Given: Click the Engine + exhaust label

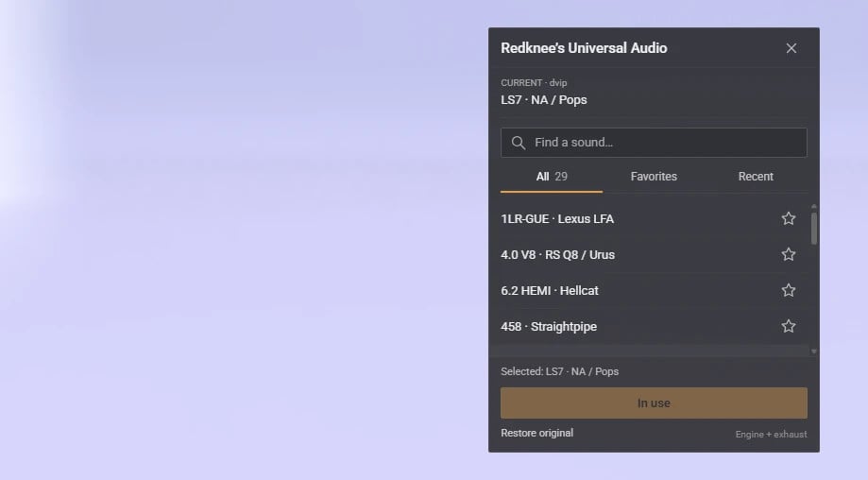Looking at the screenshot, I should tap(771, 434).
